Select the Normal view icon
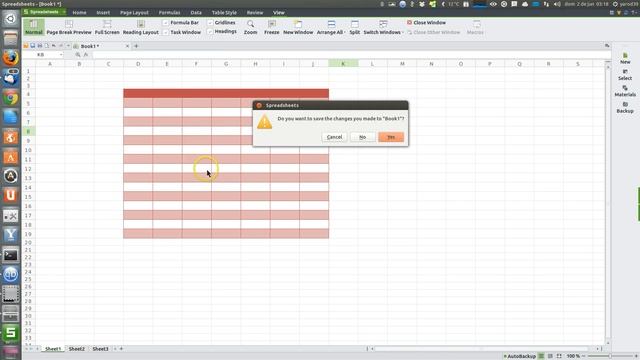This screenshot has width=640, height=360. pyautogui.click(x=33, y=27)
